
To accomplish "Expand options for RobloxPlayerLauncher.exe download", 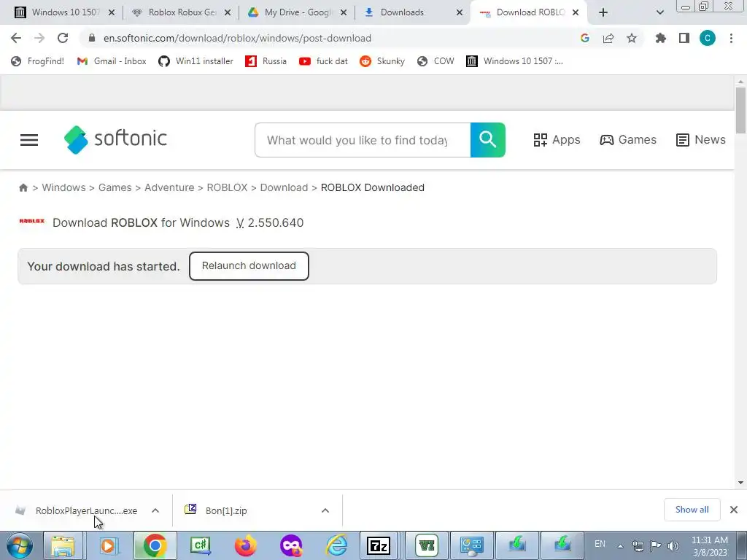I will [155, 510].
